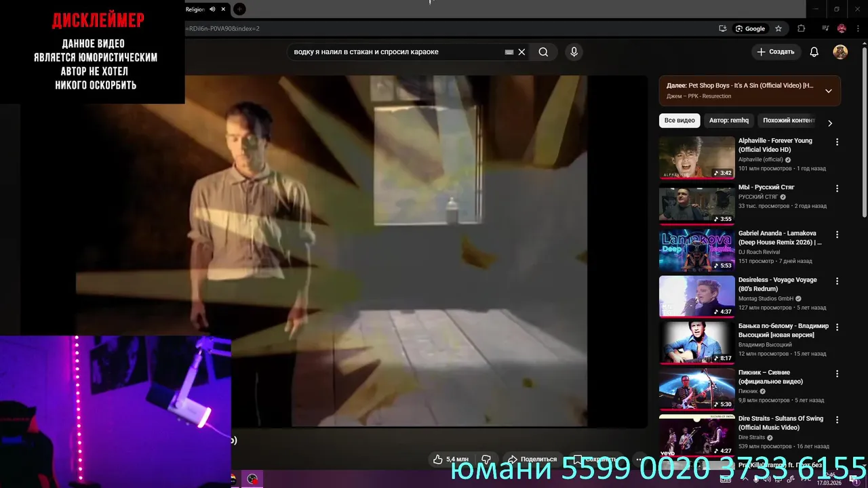Open Desireless Voyage Voyage thumbnail

click(x=697, y=296)
